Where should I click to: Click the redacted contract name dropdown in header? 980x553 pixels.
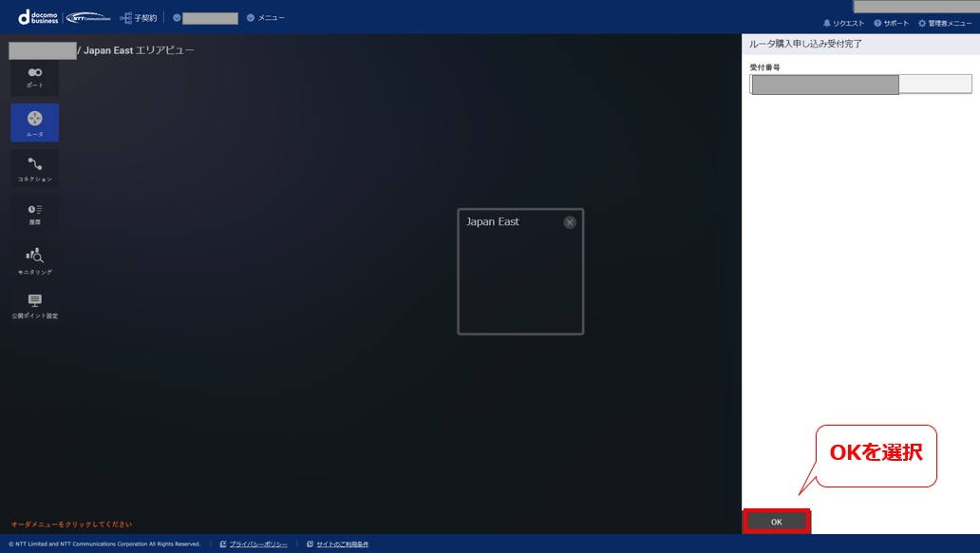[x=206, y=18]
